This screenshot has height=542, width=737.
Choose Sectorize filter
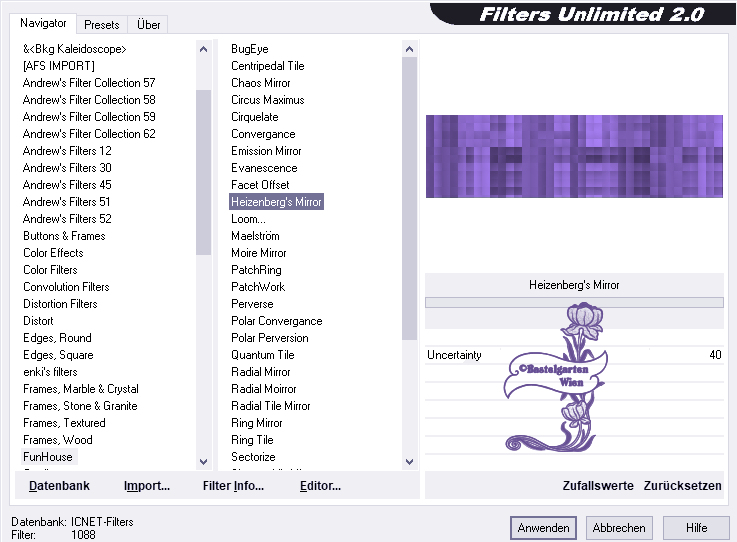tap(253, 457)
